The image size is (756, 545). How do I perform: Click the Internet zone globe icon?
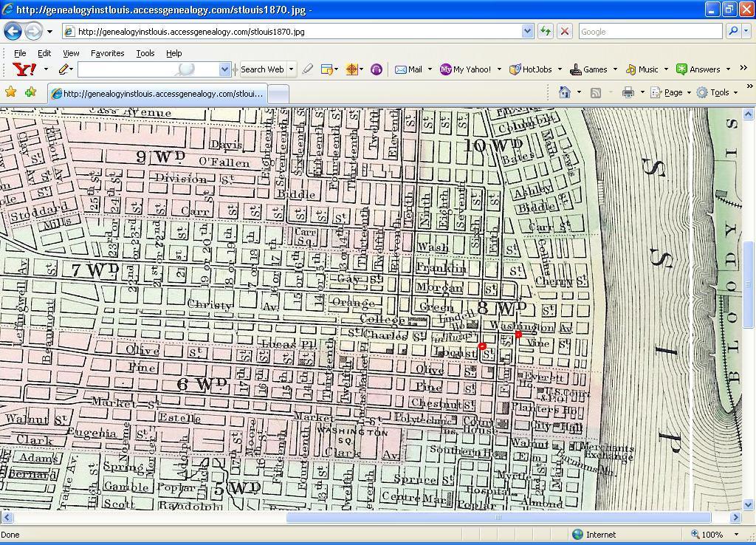coord(577,535)
